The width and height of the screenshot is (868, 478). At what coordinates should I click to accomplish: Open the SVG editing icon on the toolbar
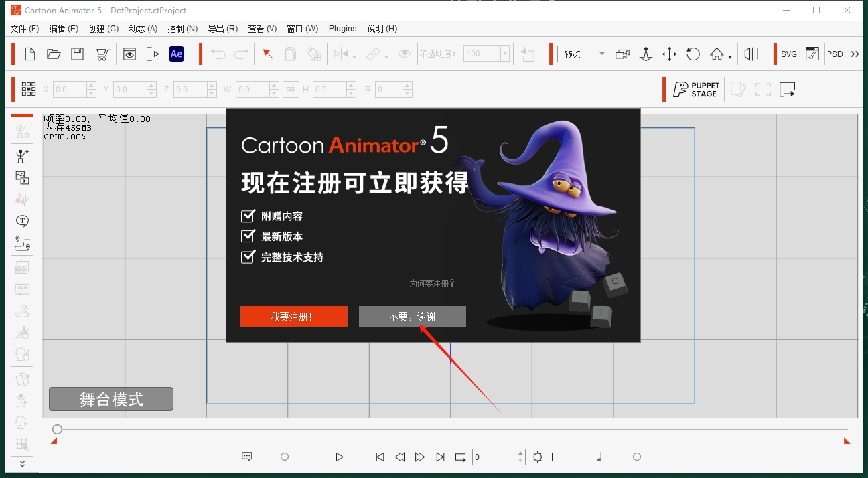(812, 53)
